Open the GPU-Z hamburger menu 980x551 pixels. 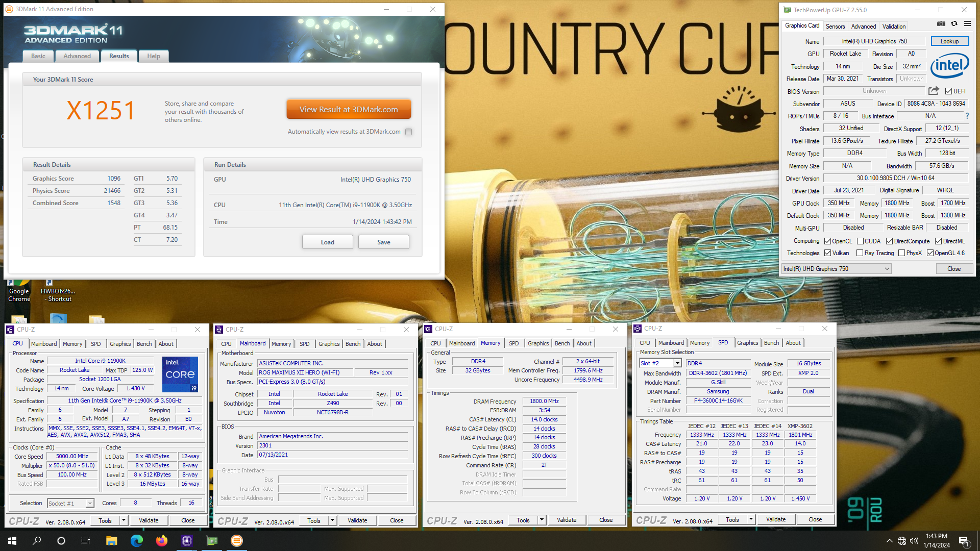click(x=967, y=24)
